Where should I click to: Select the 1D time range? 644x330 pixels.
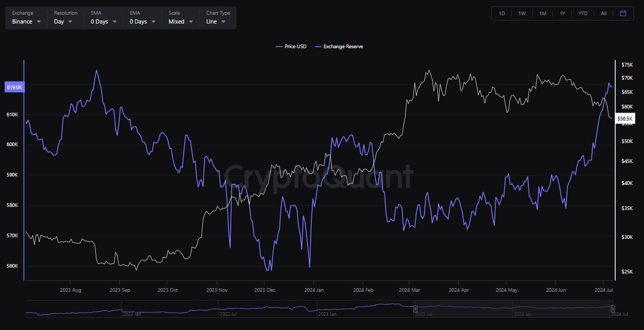502,13
